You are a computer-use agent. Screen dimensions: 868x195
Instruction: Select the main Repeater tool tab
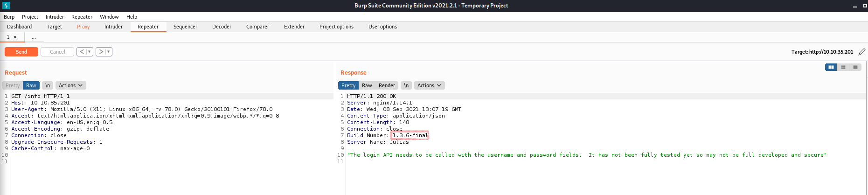coord(148,27)
